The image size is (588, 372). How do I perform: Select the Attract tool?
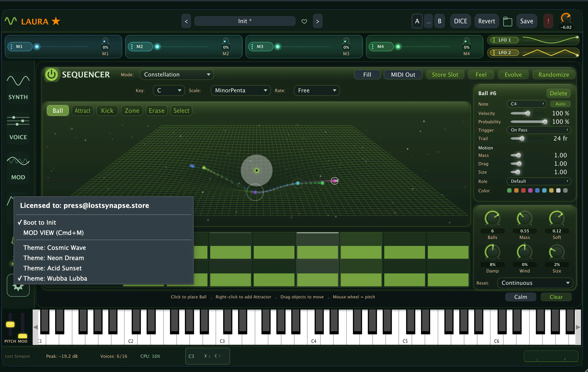83,111
